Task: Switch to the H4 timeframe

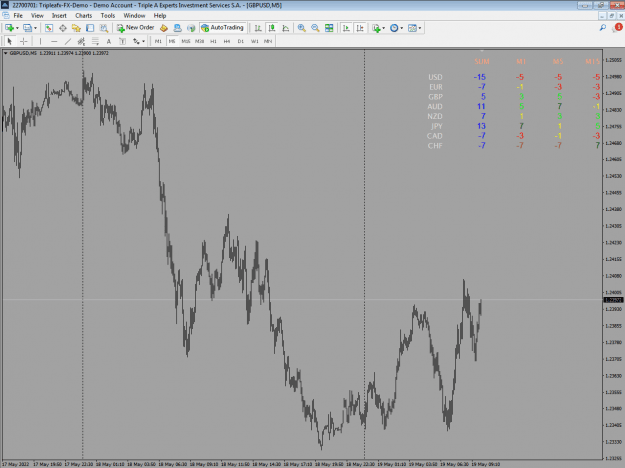Action: tap(227, 41)
